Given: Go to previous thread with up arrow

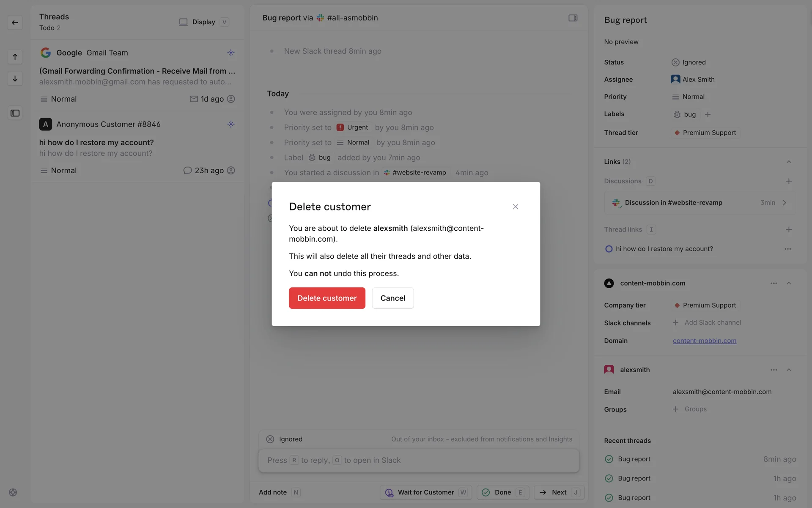Looking at the screenshot, I should point(15,57).
